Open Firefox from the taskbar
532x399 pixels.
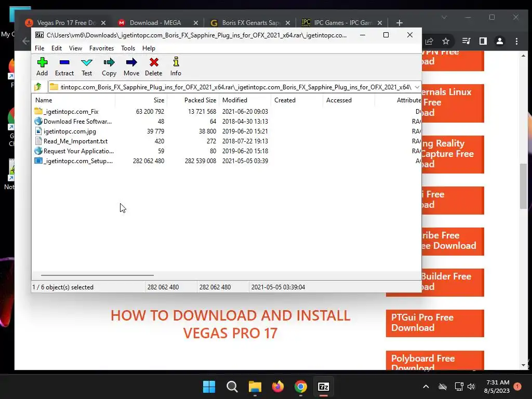click(x=278, y=387)
